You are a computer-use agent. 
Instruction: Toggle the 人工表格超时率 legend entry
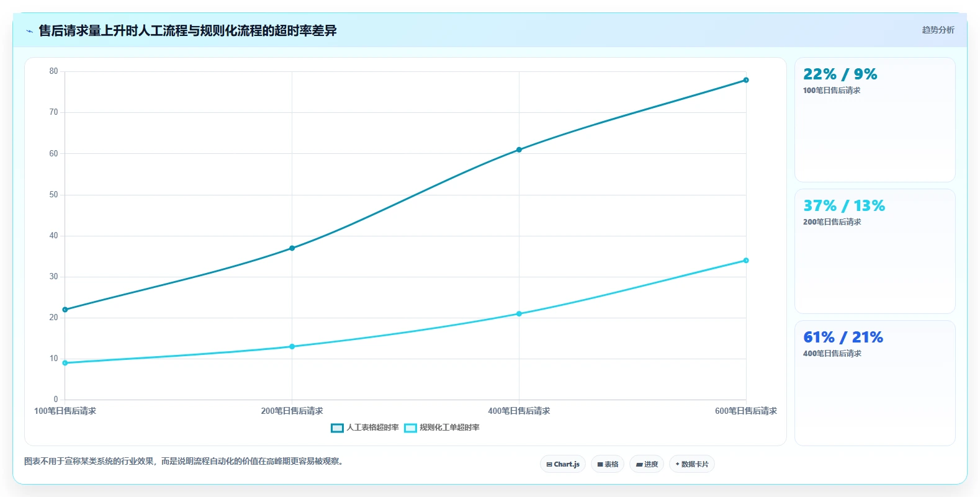(x=365, y=428)
